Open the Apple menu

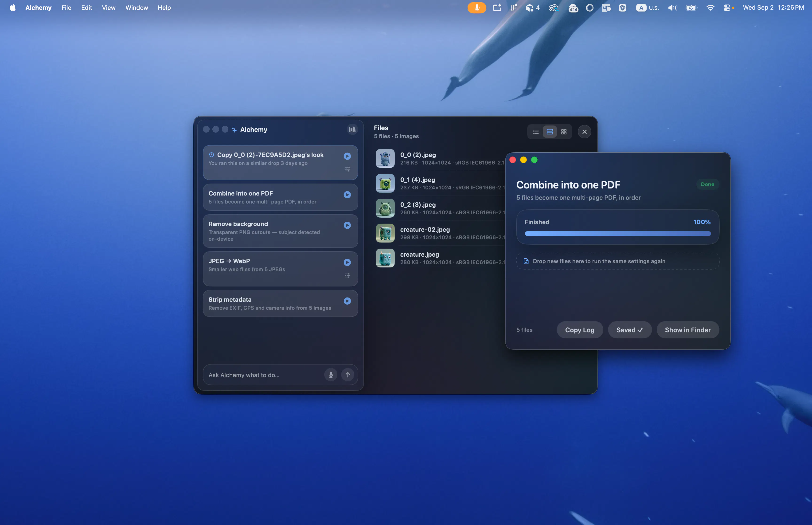(13, 8)
